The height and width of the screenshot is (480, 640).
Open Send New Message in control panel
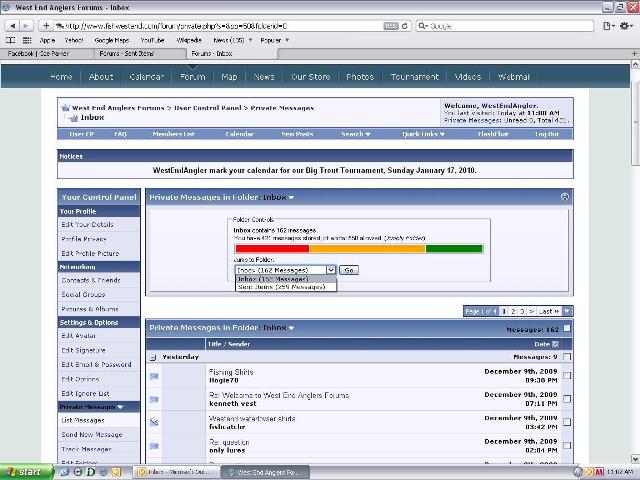92,435
